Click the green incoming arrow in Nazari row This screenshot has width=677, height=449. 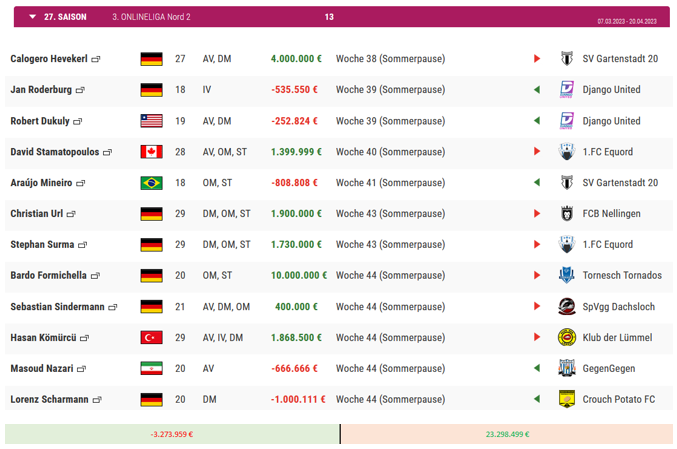coord(537,368)
